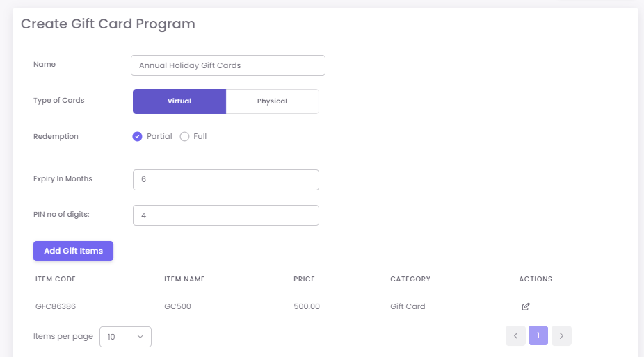Click the Item Code column header
Screen dimensions: 644x357
pos(56,279)
